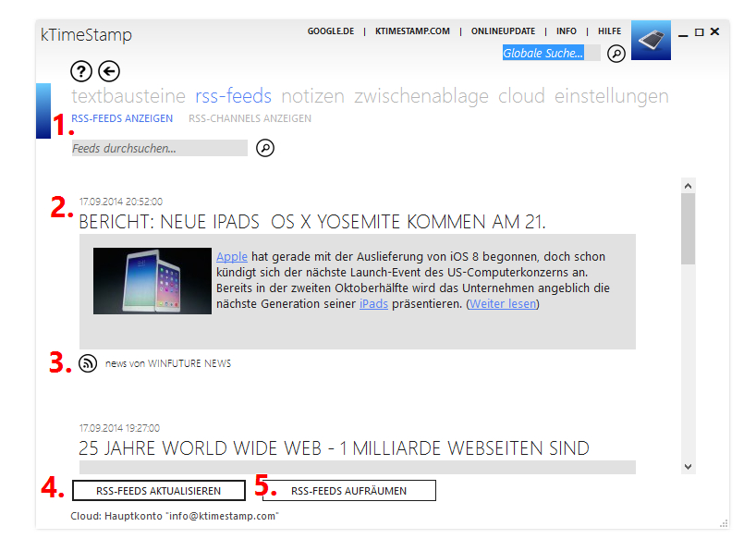Viewport: 756px width, 551px height.
Task: Click the RSS-FEEDS AKTUALISIEREN button
Action: pos(159,491)
